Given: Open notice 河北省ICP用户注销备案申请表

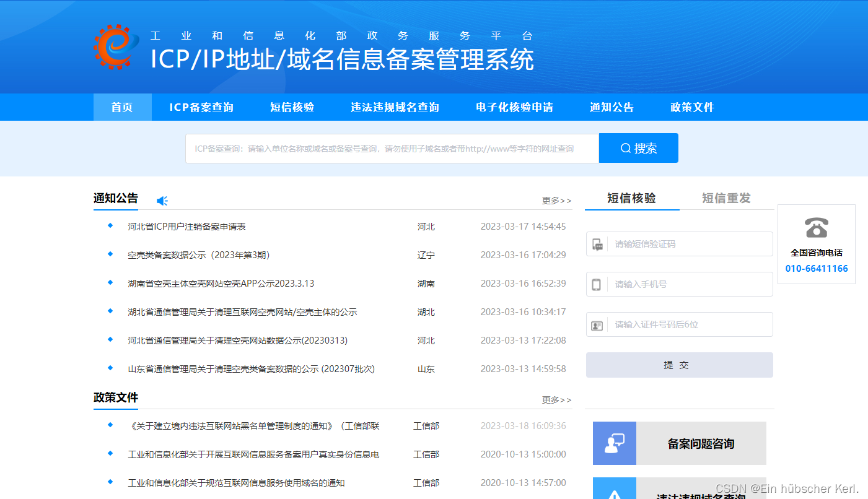Looking at the screenshot, I should click(x=186, y=227).
